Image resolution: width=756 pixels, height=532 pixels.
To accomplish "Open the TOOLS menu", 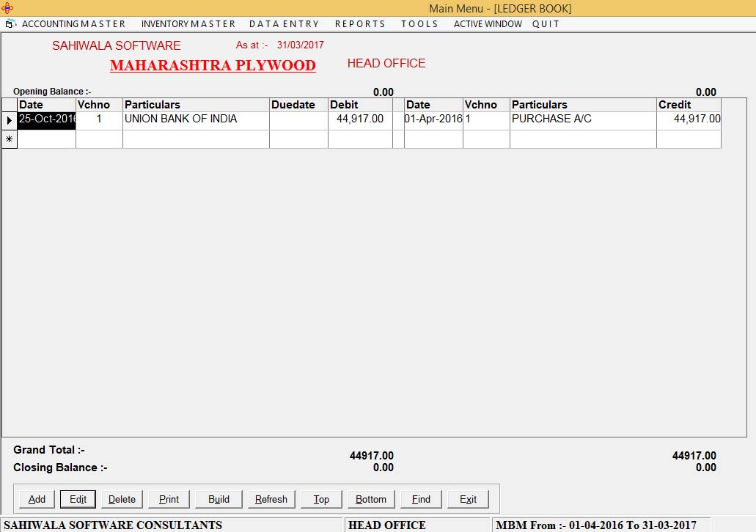I will click(x=419, y=23).
